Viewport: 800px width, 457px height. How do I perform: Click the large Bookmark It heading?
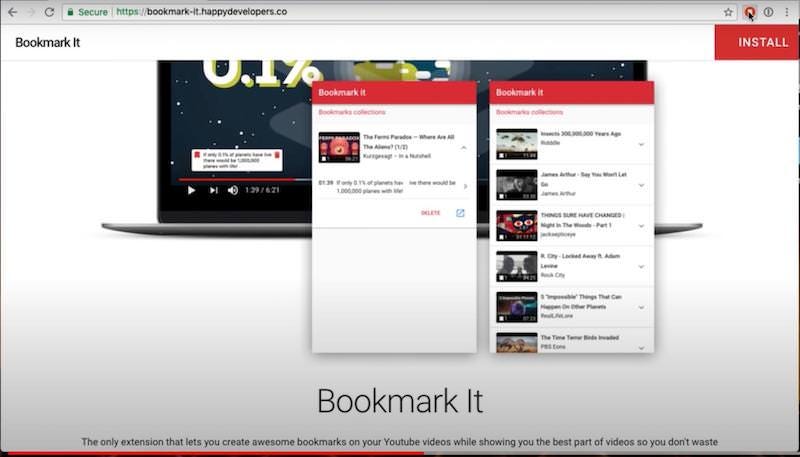(x=400, y=401)
